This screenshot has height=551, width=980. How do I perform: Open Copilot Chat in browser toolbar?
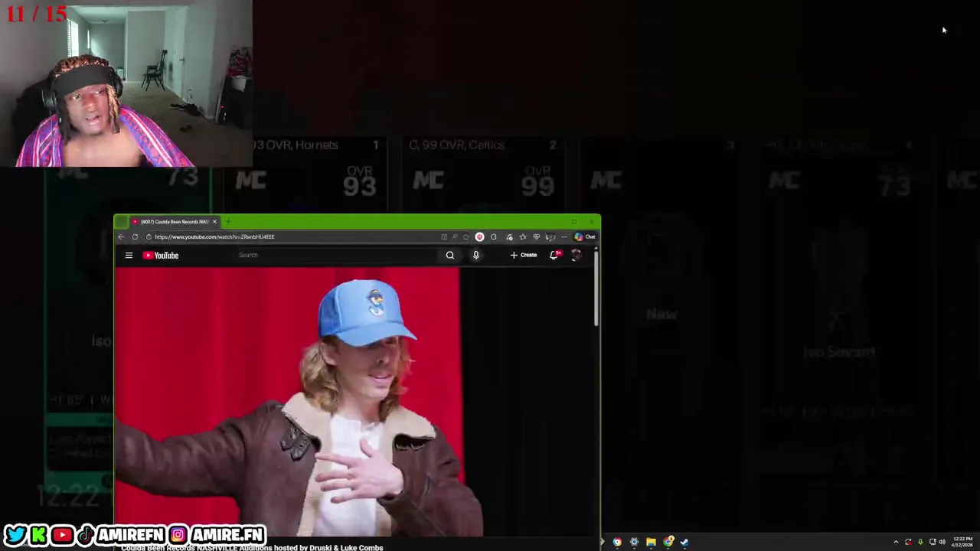click(x=585, y=236)
